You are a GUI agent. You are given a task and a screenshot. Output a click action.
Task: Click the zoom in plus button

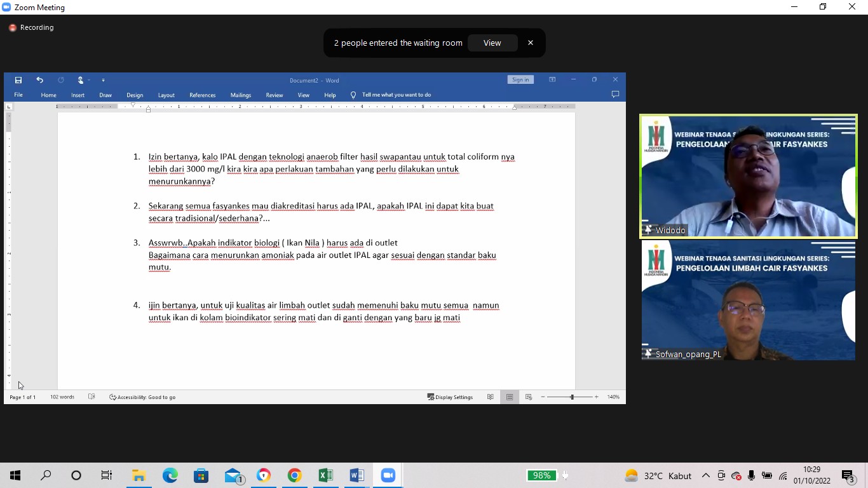tap(596, 396)
